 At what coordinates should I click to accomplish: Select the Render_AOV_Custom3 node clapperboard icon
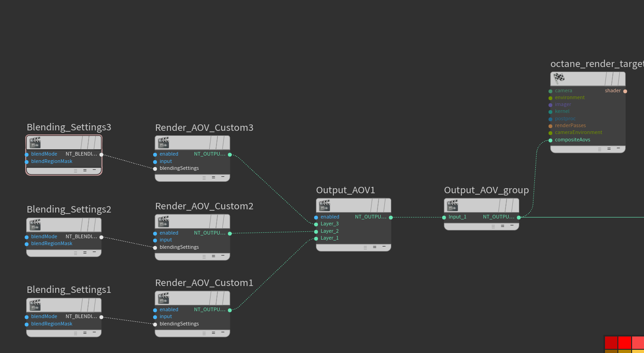point(163,143)
